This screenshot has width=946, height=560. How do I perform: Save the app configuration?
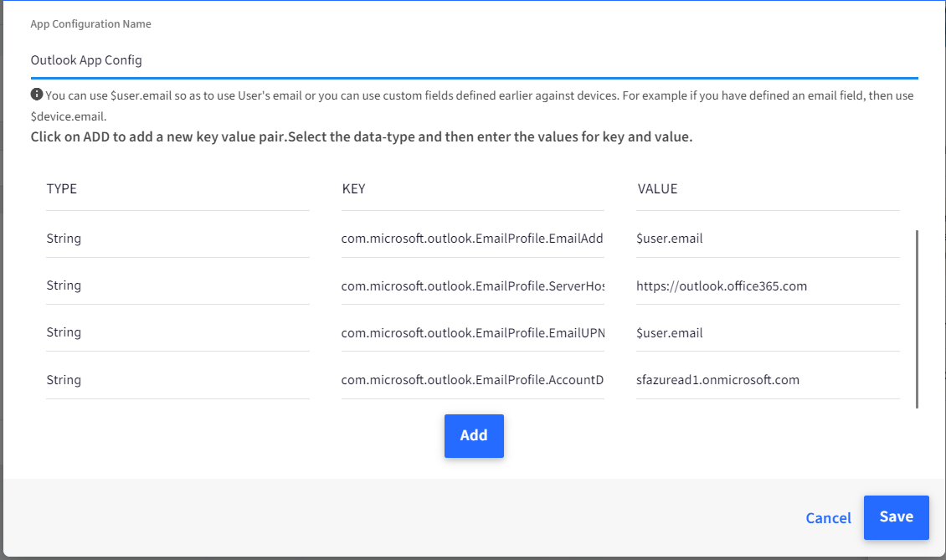896,517
